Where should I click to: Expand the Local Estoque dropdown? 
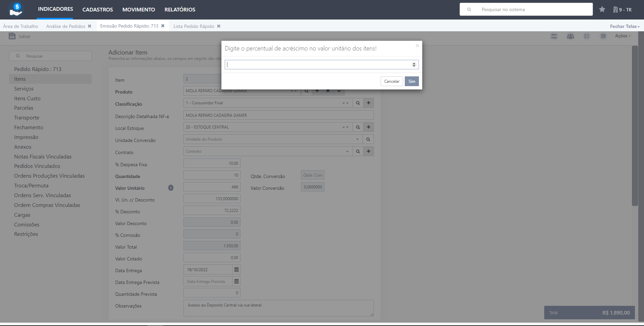347,128
